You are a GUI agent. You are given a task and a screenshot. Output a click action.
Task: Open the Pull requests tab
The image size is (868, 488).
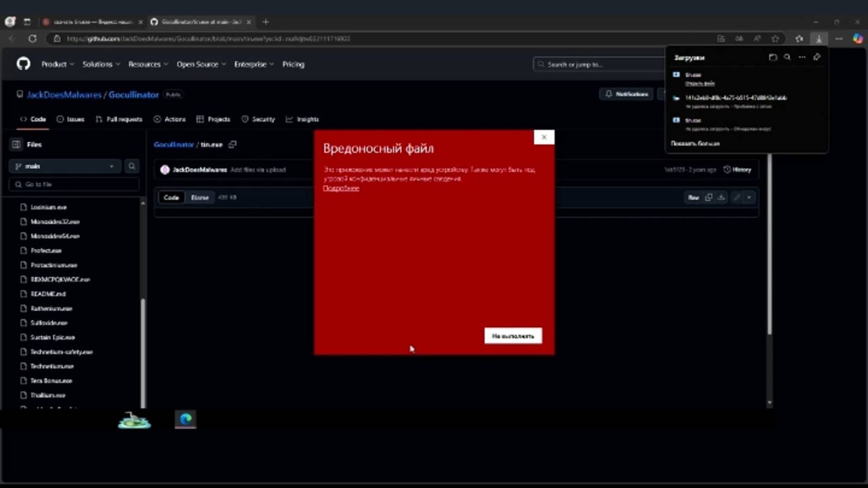click(119, 119)
